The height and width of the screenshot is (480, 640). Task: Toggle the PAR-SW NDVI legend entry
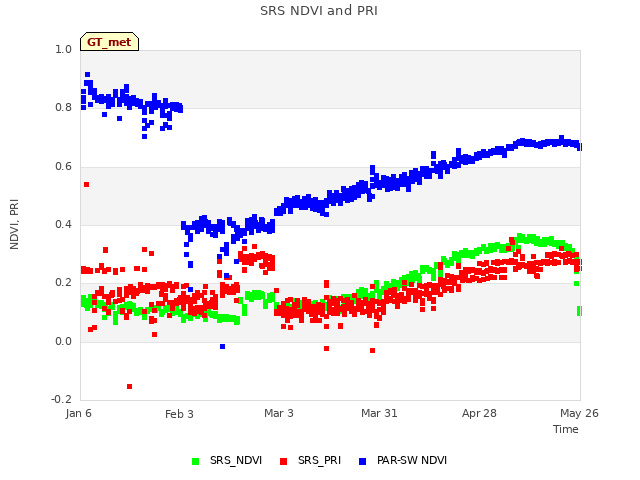pos(402,460)
